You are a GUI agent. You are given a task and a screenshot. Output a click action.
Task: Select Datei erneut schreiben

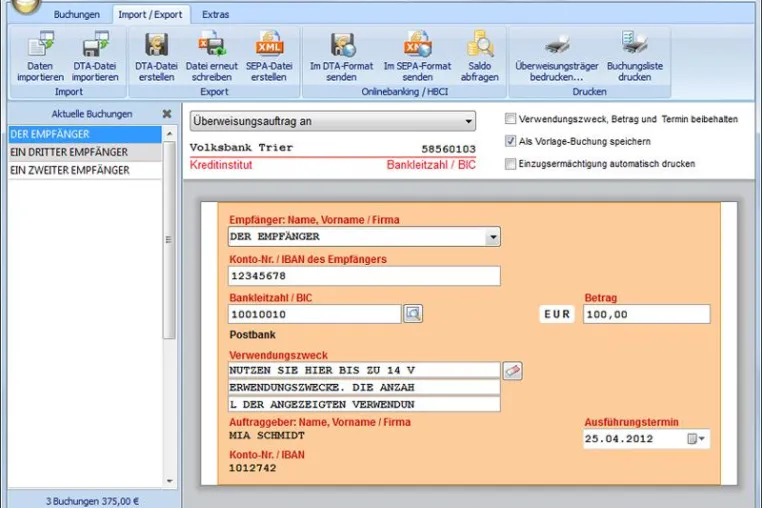211,57
